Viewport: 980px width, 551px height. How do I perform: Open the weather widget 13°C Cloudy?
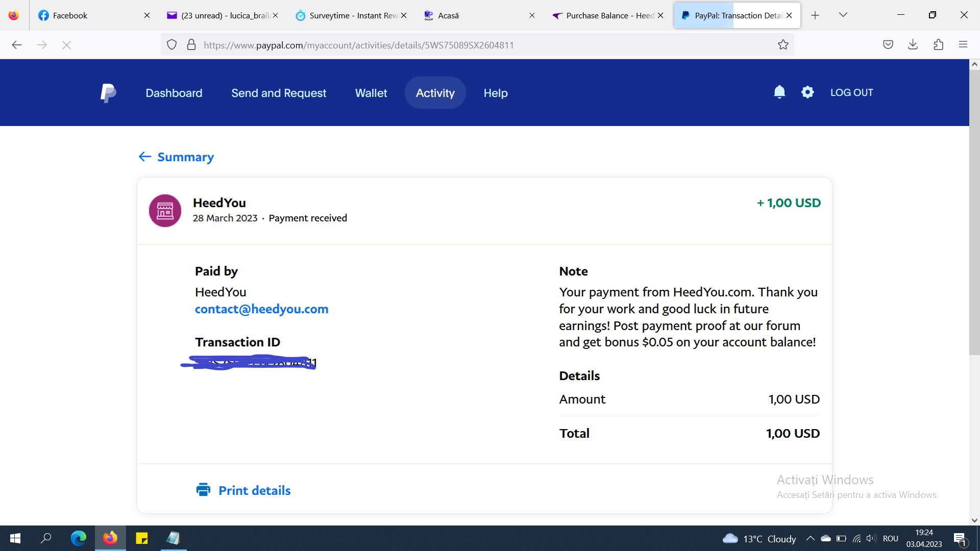759,539
